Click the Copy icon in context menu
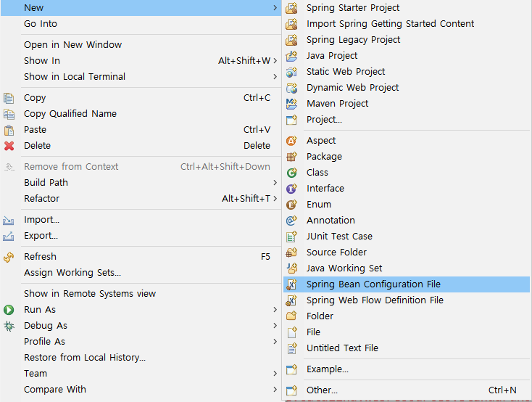Viewport: 532px width, 402px height. pos(9,98)
